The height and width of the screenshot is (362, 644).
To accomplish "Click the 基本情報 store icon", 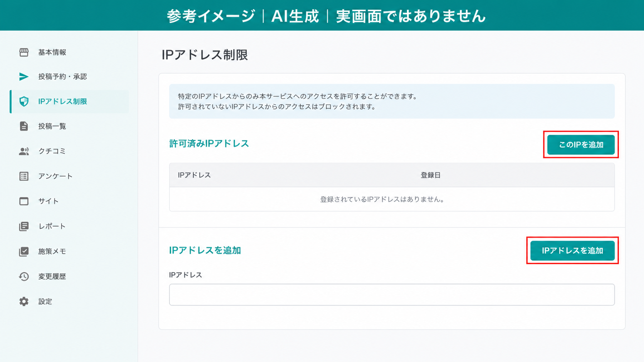I will [x=24, y=52].
